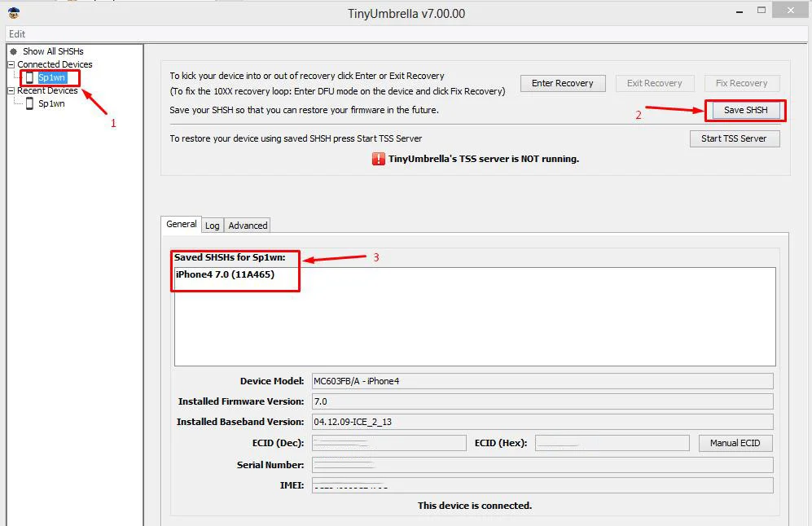Click the Fix Recovery button
Image resolution: width=812 pixels, height=526 pixels.
(742, 83)
